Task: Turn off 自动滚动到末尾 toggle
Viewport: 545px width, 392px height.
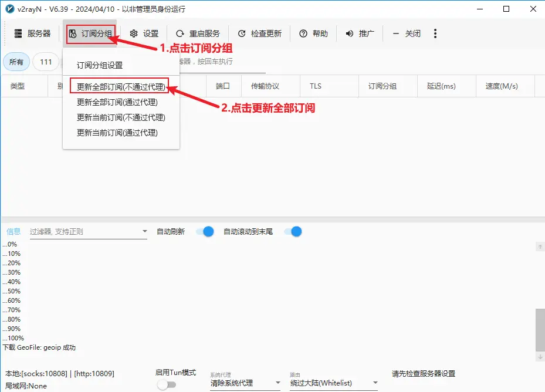Action: 292,231
